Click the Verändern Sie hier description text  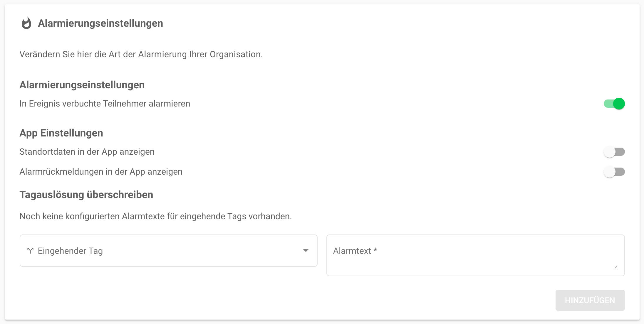141,54
